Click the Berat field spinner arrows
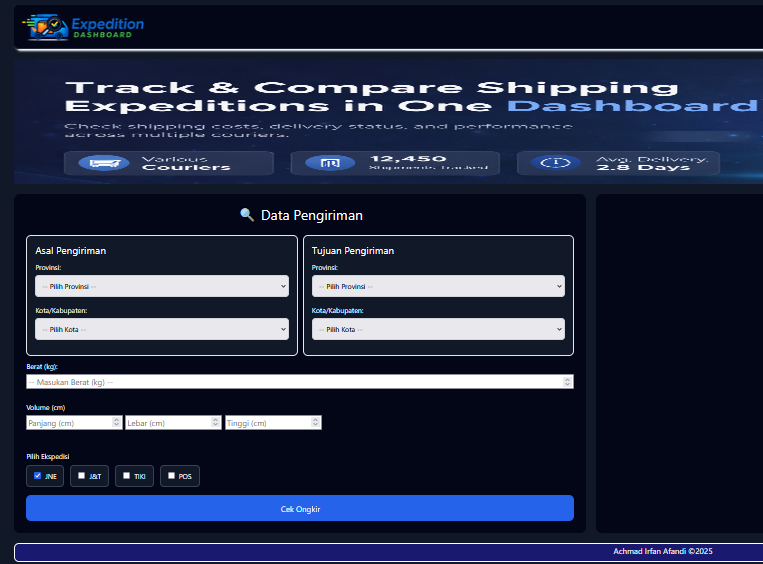The height and width of the screenshot is (564, 763). (x=568, y=382)
